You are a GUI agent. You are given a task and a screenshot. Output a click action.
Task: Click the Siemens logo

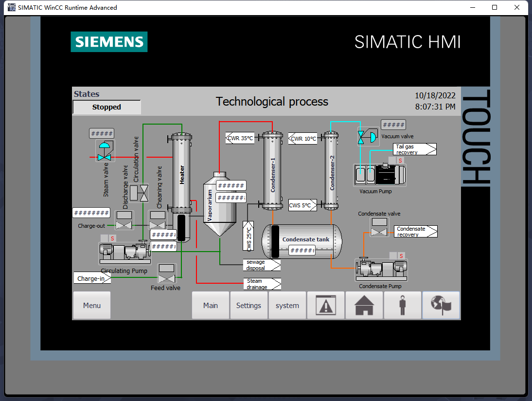click(x=109, y=42)
